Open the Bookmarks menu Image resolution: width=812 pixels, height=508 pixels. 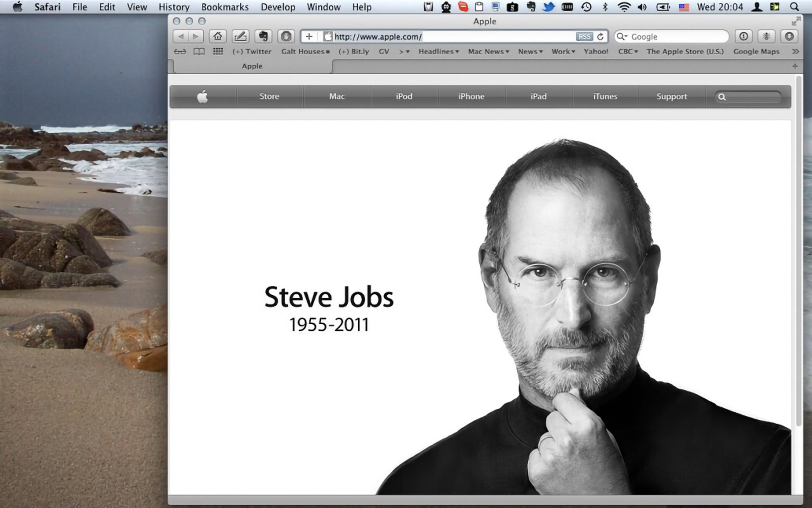click(225, 7)
